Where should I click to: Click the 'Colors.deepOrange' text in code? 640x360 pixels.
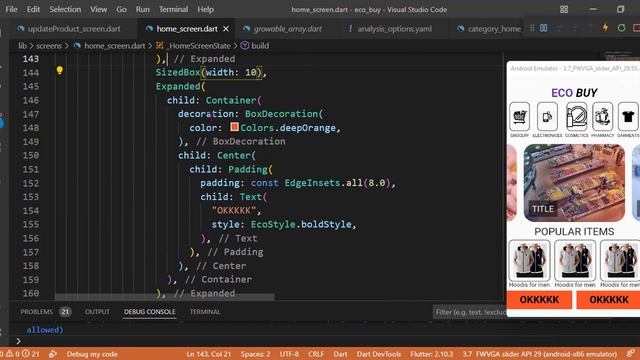pyautogui.click(x=288, y=128)
